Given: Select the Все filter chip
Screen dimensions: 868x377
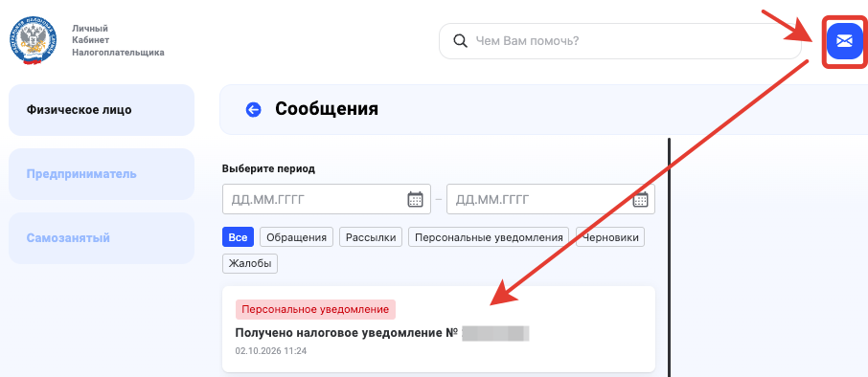Looking at the screenshot, I should (x=238, y=237).
